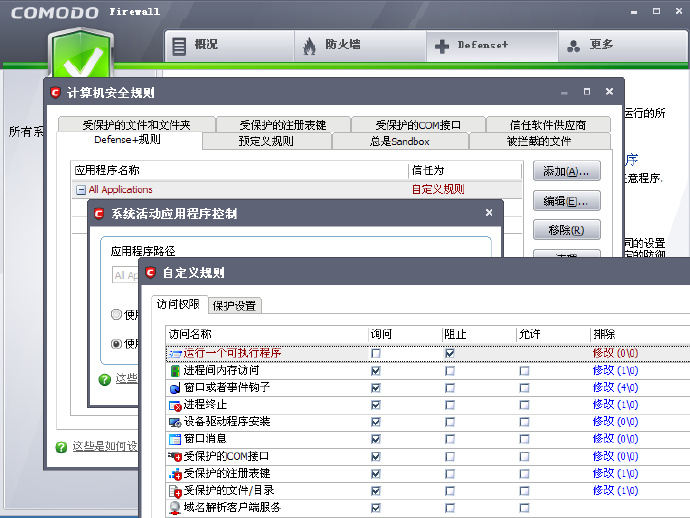Click the flame icon on 防火墙 tab
Viewport: 690px width, 518px height.
pyautogui.click(x=310, y=45)
